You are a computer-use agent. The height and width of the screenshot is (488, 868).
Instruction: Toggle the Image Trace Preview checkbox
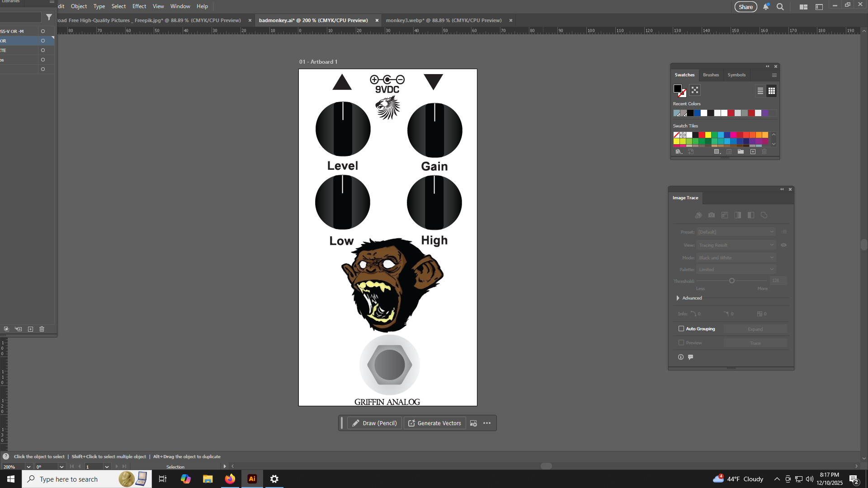click(x=681, y=343)
